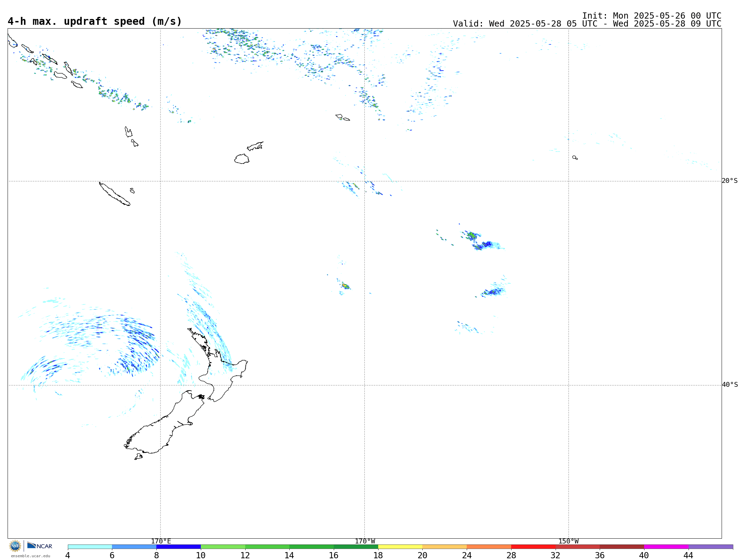
Task: Click the '40°S' latitude label
Action: click(730, 385)
